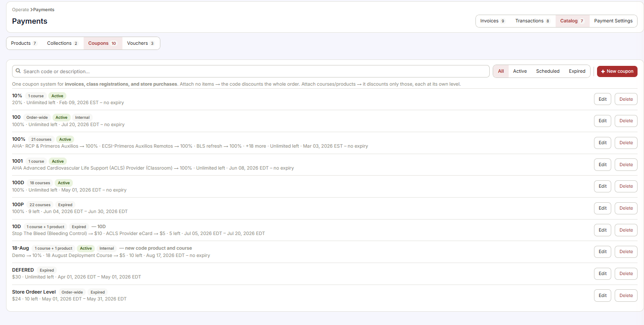The height and width of the screenshot is (325, 644).
Task: Delete the 100P coupon
Action: pyautogui.click(x=626, y=208)
